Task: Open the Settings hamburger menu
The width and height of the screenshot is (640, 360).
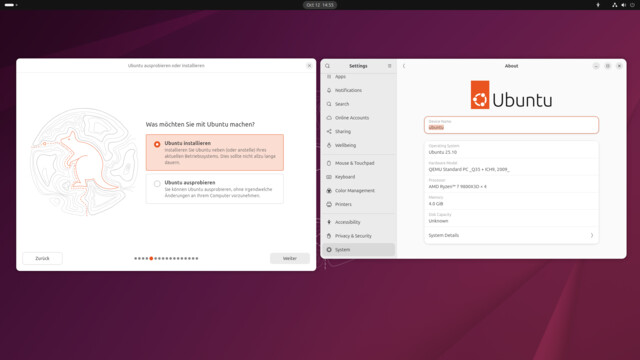Action: click(x=389, y=66)
